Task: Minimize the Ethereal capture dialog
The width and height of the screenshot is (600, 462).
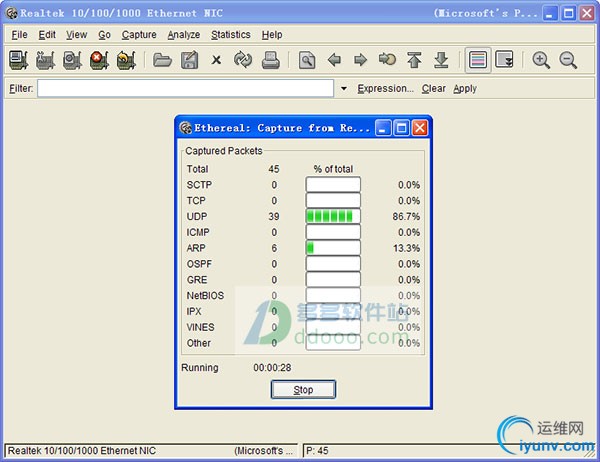Action: click(383, 128)
